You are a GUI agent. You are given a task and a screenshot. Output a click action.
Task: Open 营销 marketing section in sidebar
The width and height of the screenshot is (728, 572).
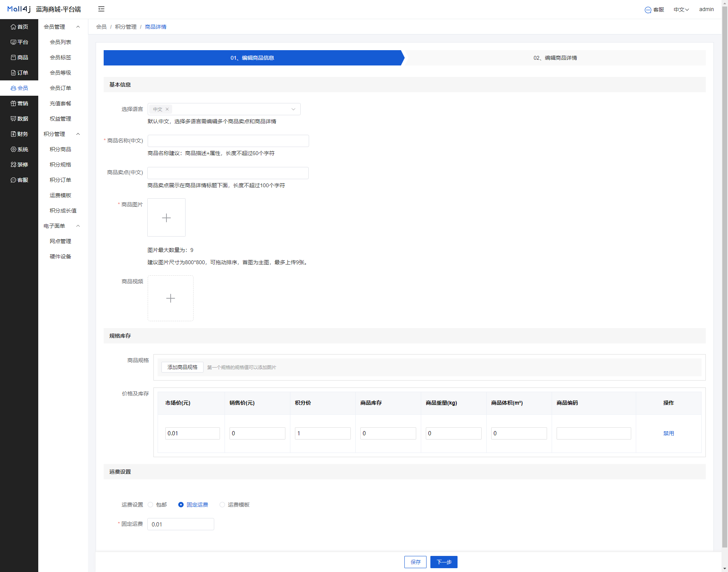19,103
